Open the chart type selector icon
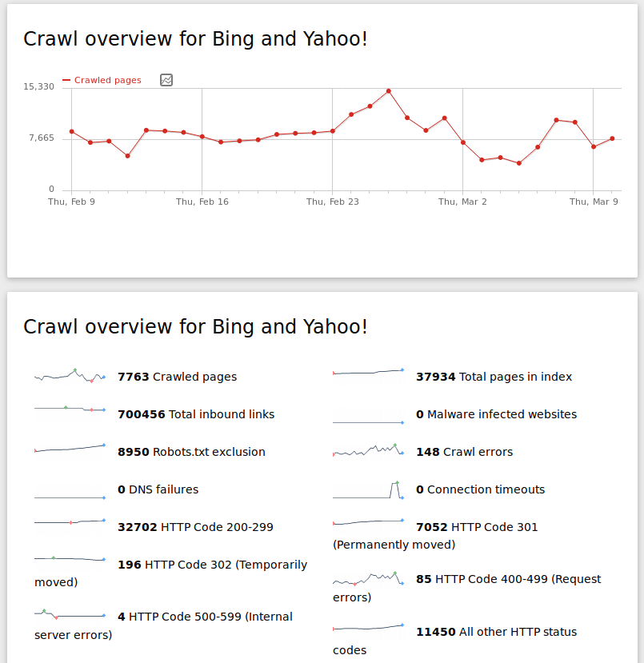 click(166, 80)
